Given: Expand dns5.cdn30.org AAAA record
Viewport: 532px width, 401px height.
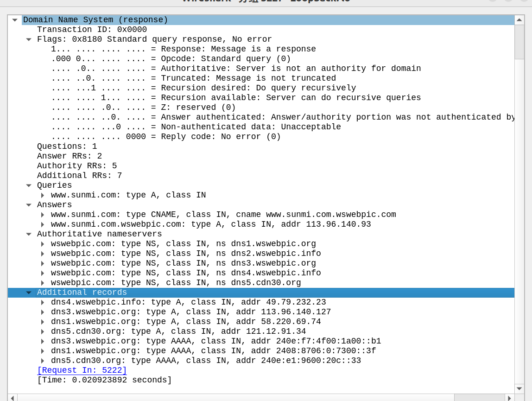Looking at the screenshot, I should tap(43, 361).
